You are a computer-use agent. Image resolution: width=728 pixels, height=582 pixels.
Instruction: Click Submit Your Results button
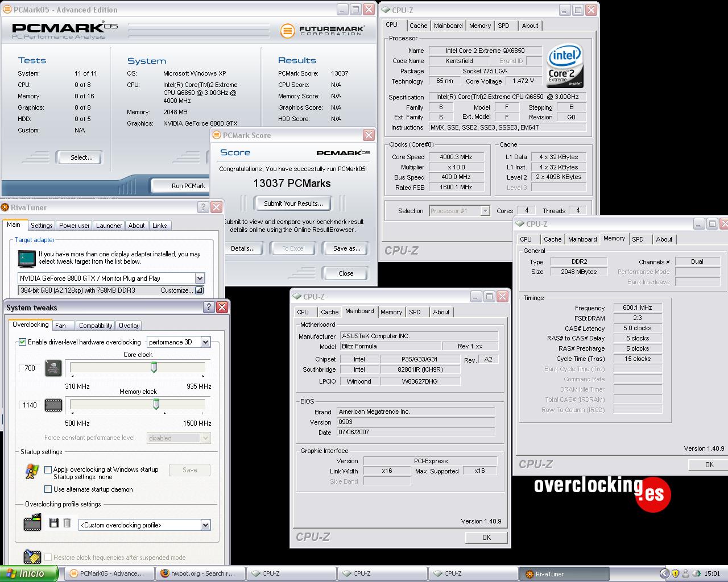click(x=293, y=203)
